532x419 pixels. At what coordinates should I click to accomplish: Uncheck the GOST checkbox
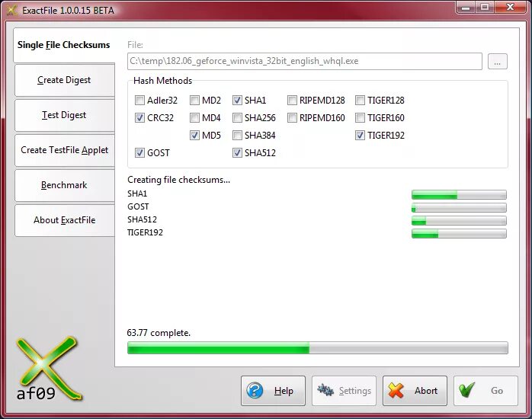click(139, 153)
